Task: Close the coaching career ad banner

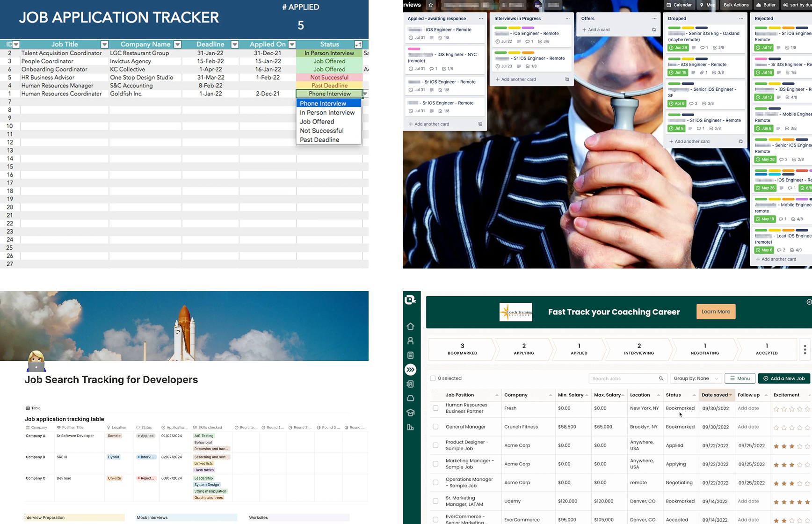Action: 809,302
